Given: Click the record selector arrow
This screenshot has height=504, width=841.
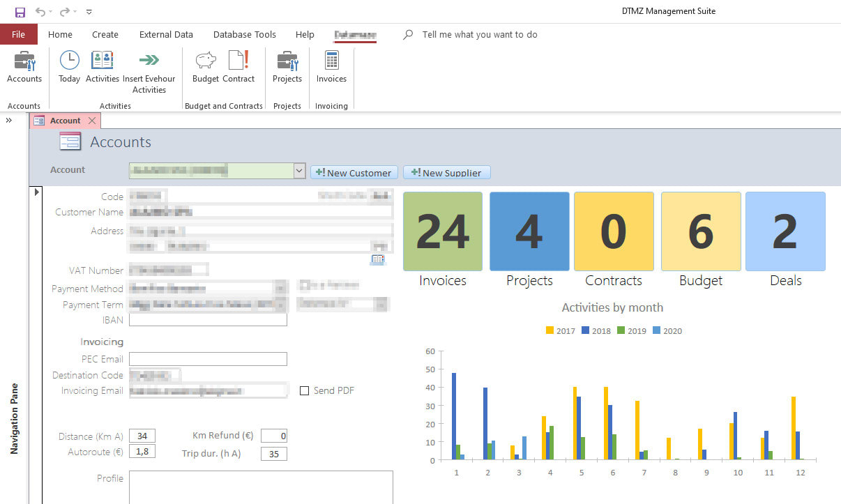Looking at the screenshot, I should click(x=36, y=192).
